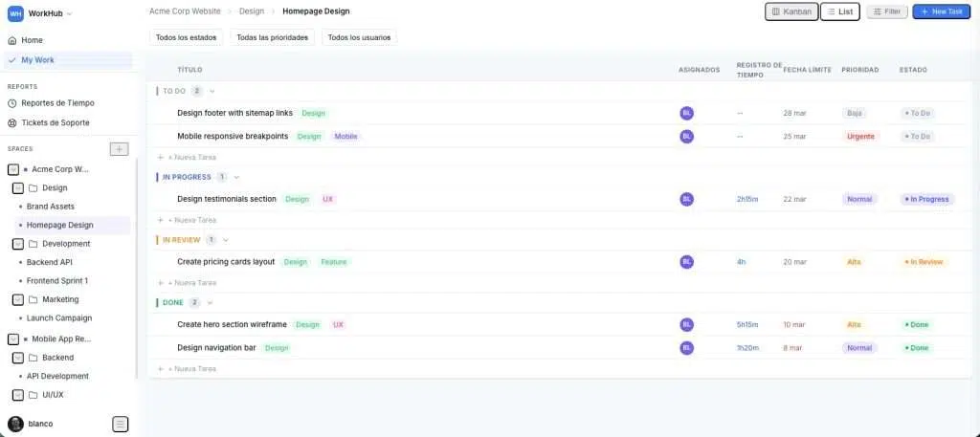
Task: Collapse the TO DO group
Action: [x=212, y=91]
